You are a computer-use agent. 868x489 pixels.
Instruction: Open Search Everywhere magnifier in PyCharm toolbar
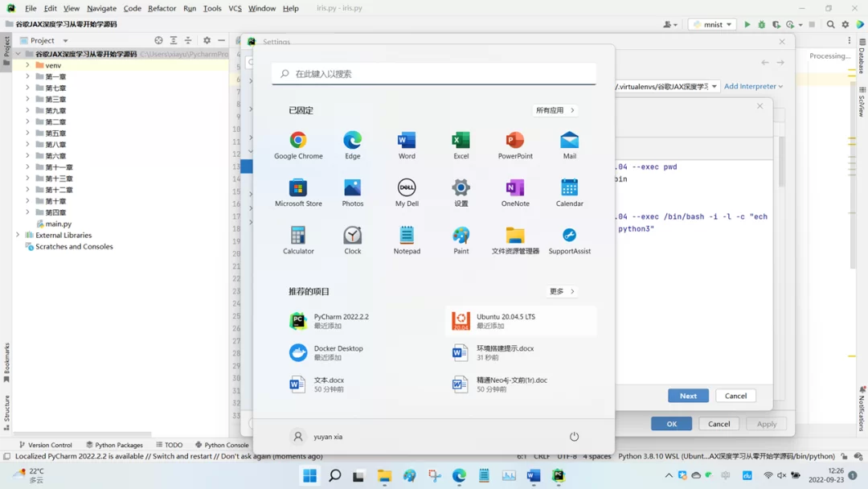pos(830,24)
